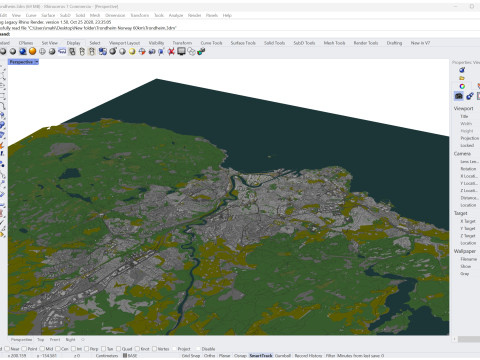This screenshot has height=360, width=480.
Task: Click the gray sphere icon after wireframe sphere
Action: click(x=52, y=51)
